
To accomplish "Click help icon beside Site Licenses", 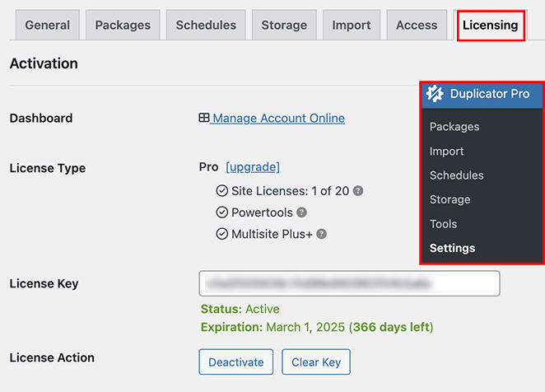I will [358, 191].
